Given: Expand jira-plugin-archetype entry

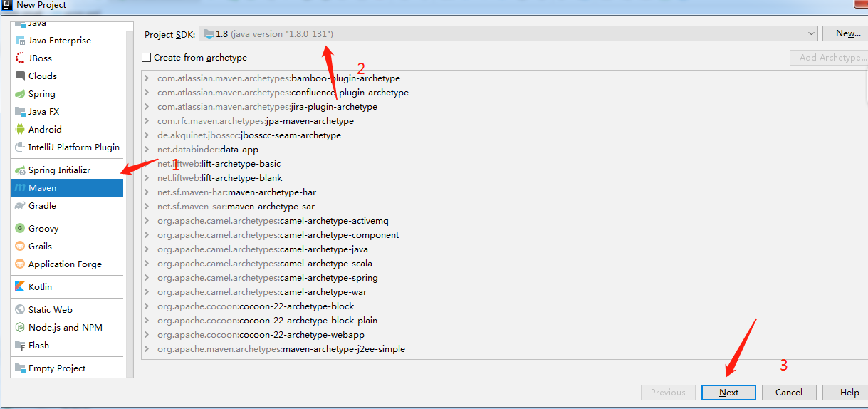Looking at the screenshot, I should pos(147,107).
